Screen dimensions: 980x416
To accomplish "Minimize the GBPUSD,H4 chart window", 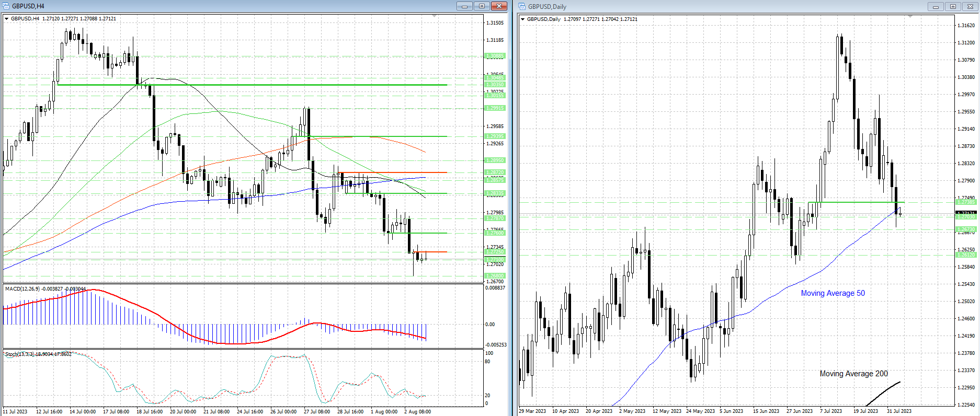I will (464, 6).
